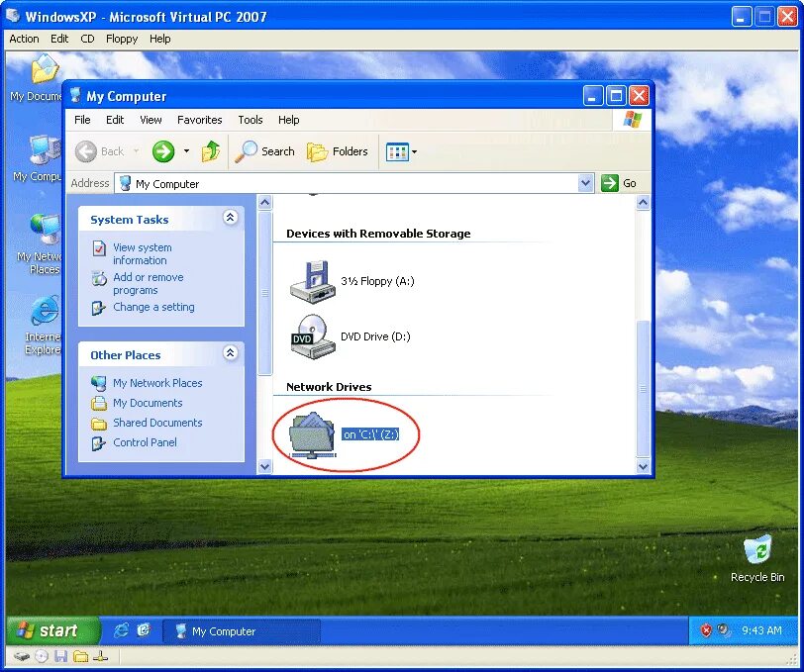Click the Search toolbar button
This screenshot has height=672, width=804.
tap(264, 151)
